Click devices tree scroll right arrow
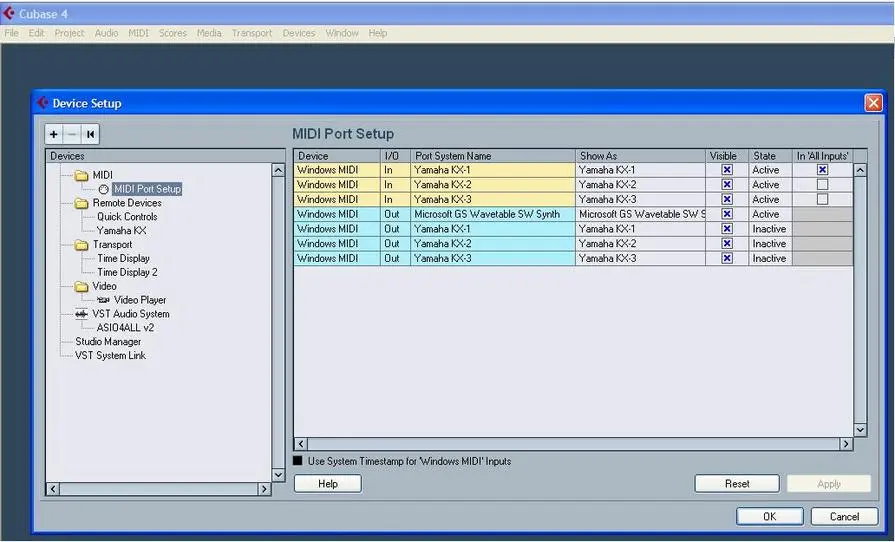Screen dimensions: 895x542 click(x=264, y=489)
